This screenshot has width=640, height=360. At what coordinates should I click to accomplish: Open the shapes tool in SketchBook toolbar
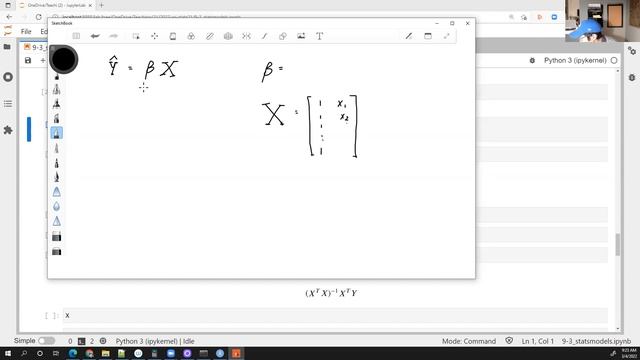pyautogui.click(x=282, y=36)
